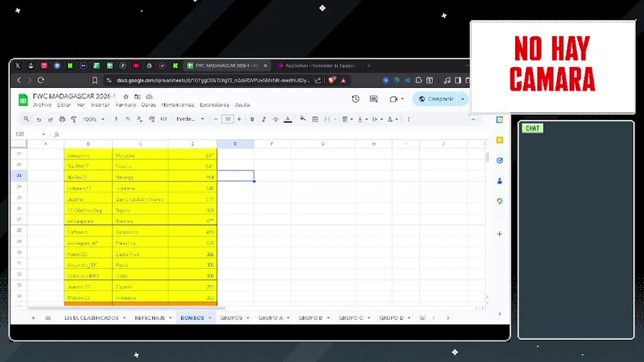Image resolution: width=644 pixels, height=362 pixels.
Task: Toggle strikethrough formatting
Action: click(276, 119)
